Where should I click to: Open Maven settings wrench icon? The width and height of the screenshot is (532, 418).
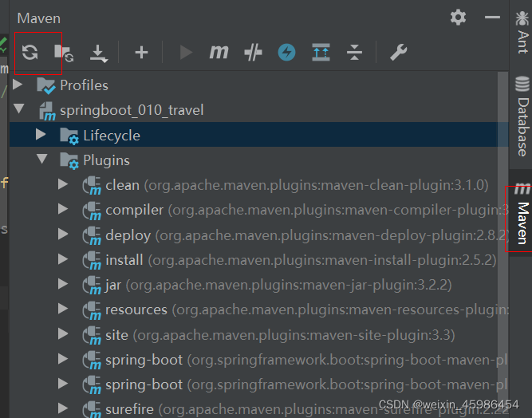click(398, 53)
